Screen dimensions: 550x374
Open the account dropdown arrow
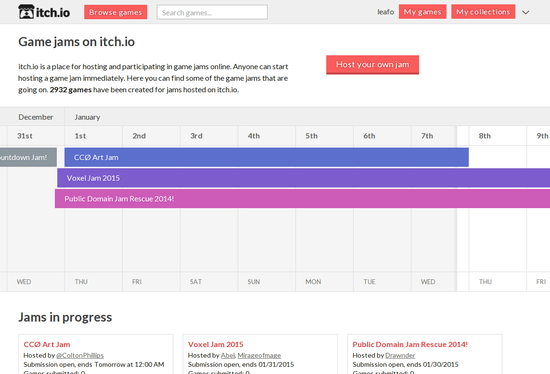[525, 12]
